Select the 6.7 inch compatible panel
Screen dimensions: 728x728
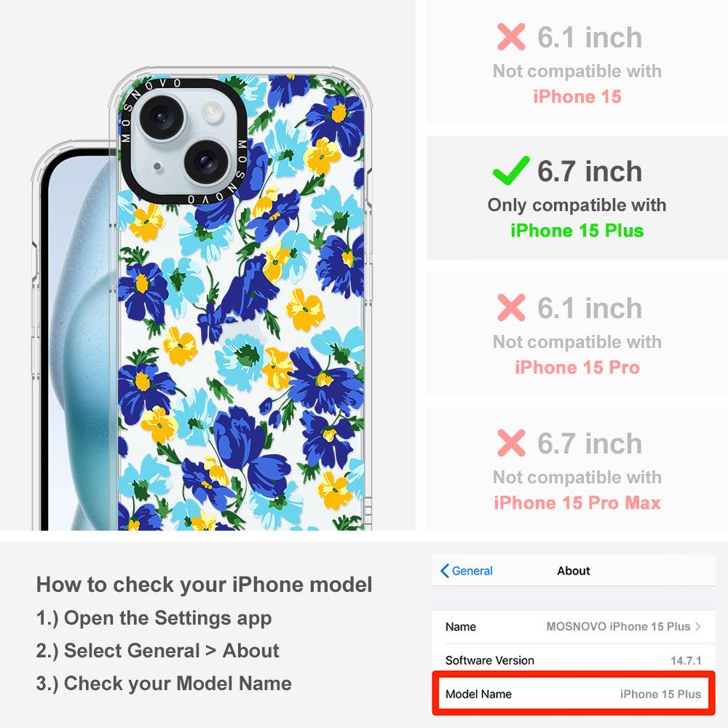[577, 198]
